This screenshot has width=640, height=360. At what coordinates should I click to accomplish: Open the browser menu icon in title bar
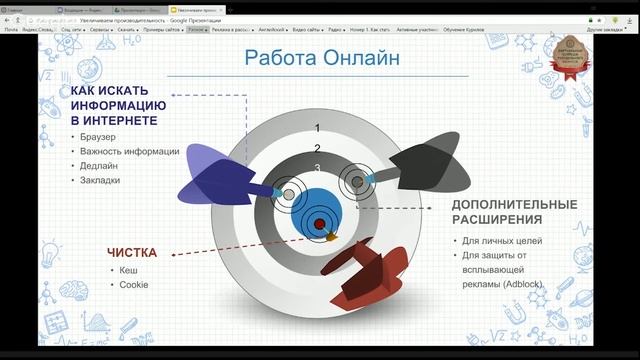(x=593, y=8)
